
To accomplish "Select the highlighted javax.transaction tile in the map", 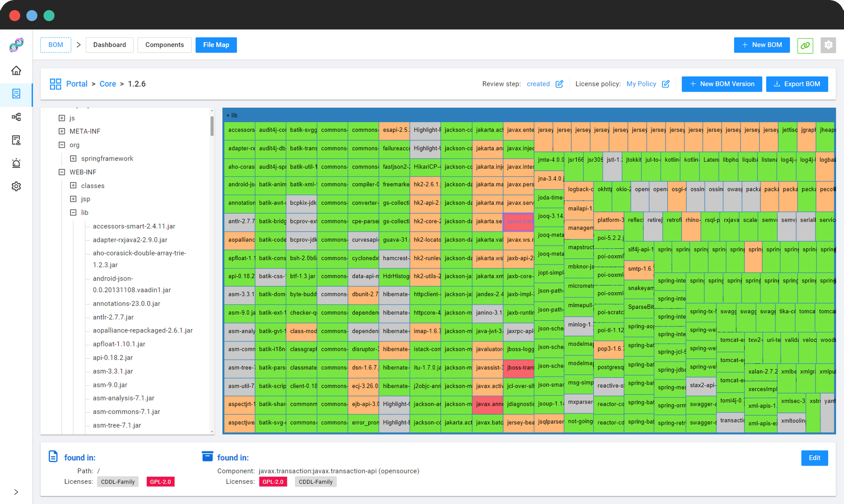I will pos(518,221).
